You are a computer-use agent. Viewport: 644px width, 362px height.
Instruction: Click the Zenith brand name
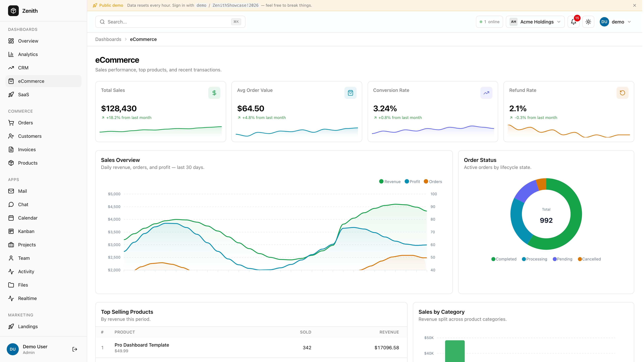click(x=30, y=11)
